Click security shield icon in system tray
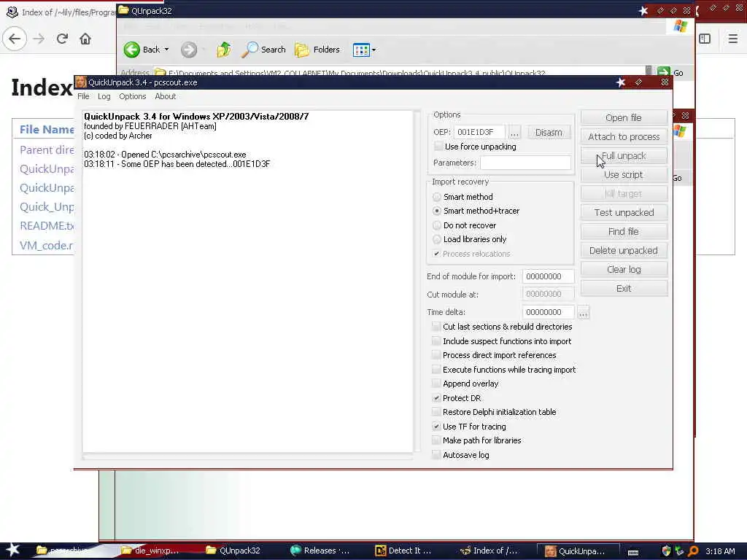The width and height of the screenshot is (747, 560). point(667,551)
